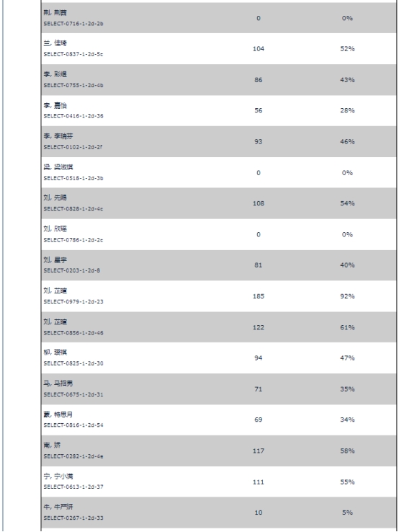Click the score value 94

(x=259, y=358)
